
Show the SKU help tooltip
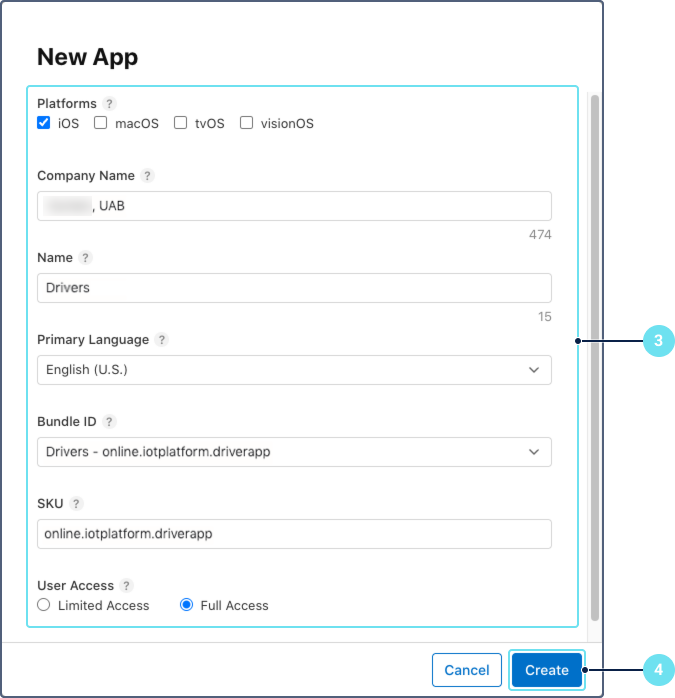tap(76, 503)
